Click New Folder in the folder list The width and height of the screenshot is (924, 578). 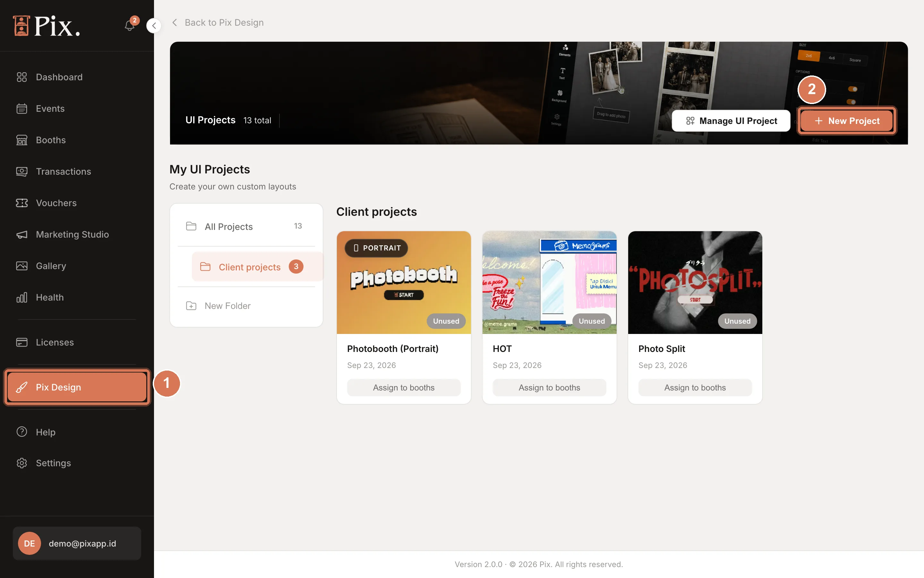point(246,306)
